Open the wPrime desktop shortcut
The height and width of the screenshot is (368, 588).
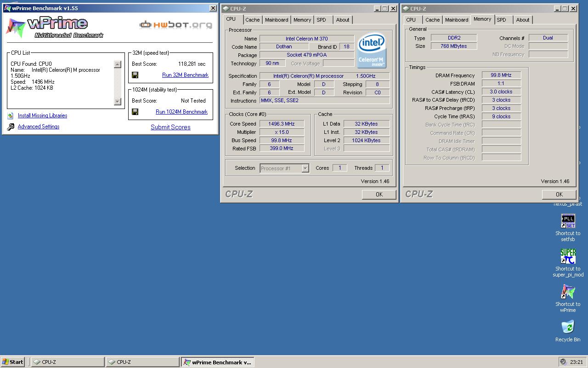click(568, 292)
